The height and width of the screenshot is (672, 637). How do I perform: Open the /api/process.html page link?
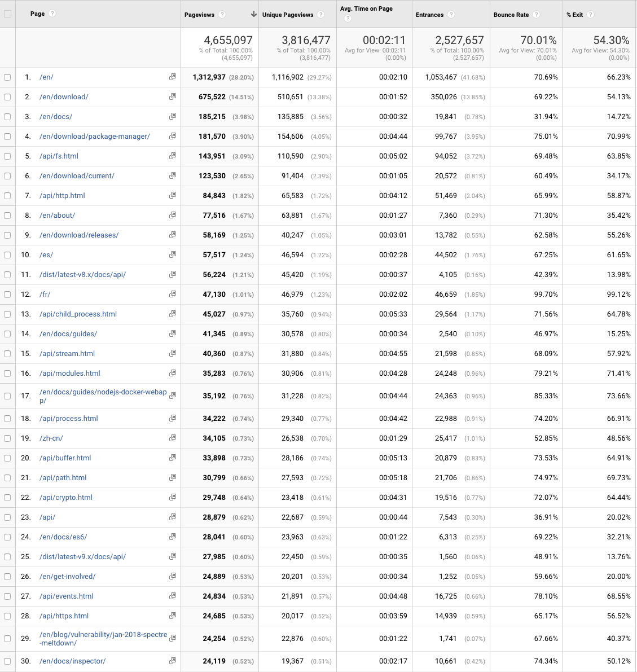click(69, 418)
